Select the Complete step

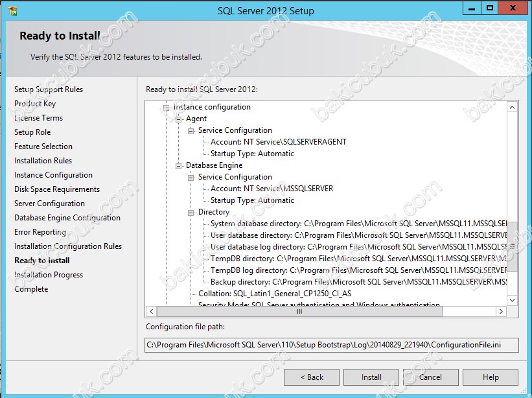pos(31,288)
